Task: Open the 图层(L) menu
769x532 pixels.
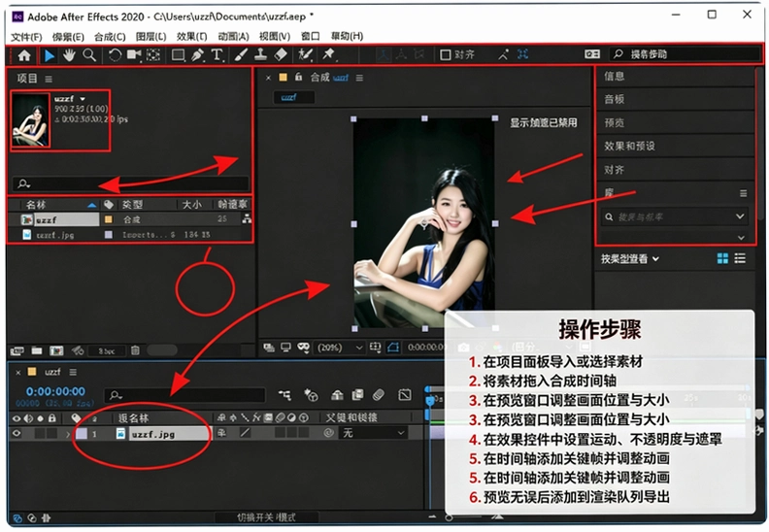Action: 151,36
